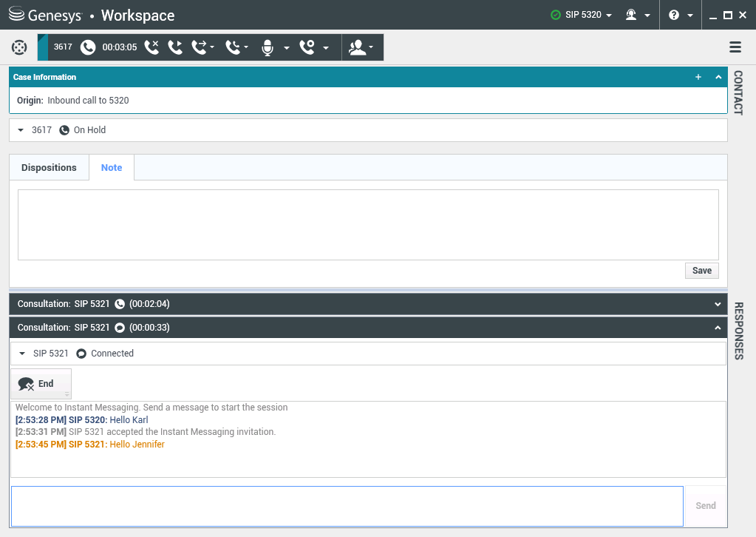Click the 'Inbound call to 5320' origin text

coord(88,101)
